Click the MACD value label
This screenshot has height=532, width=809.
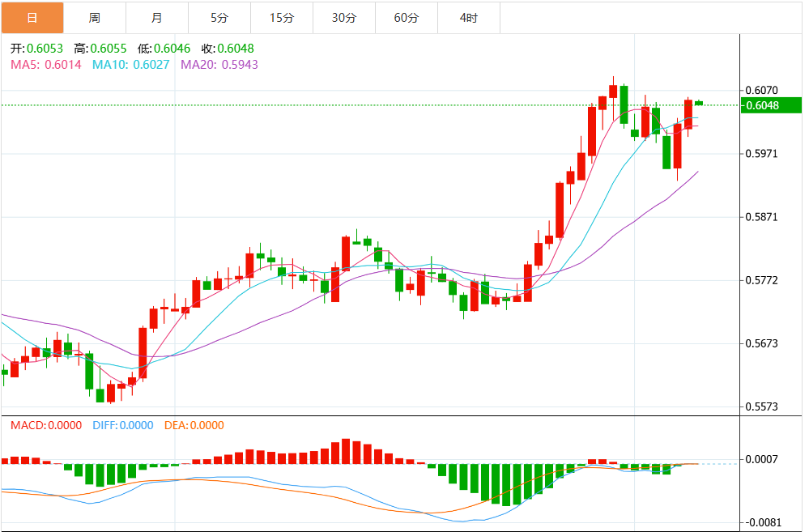46,426
